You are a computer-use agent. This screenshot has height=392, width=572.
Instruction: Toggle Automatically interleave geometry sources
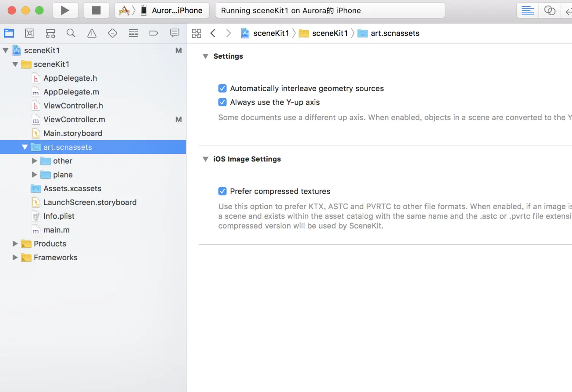tap(222, 88)
